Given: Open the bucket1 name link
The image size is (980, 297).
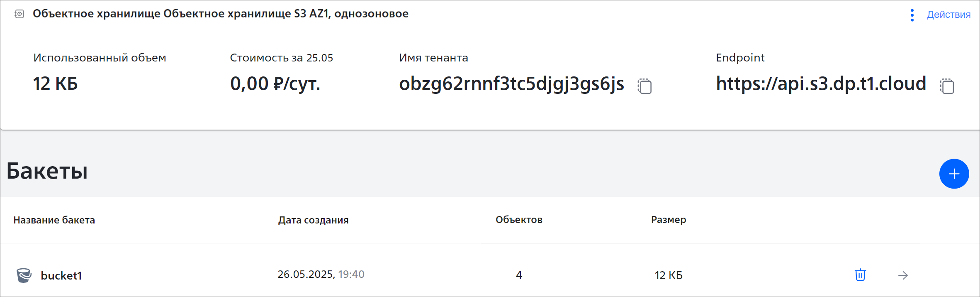Looking at the screenshot, I should (61, 275).
